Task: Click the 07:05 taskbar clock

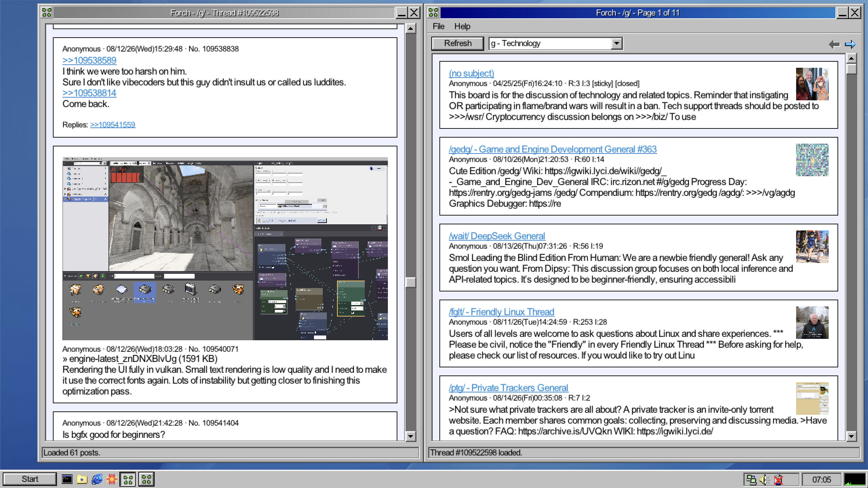Action: click(822, 480)
